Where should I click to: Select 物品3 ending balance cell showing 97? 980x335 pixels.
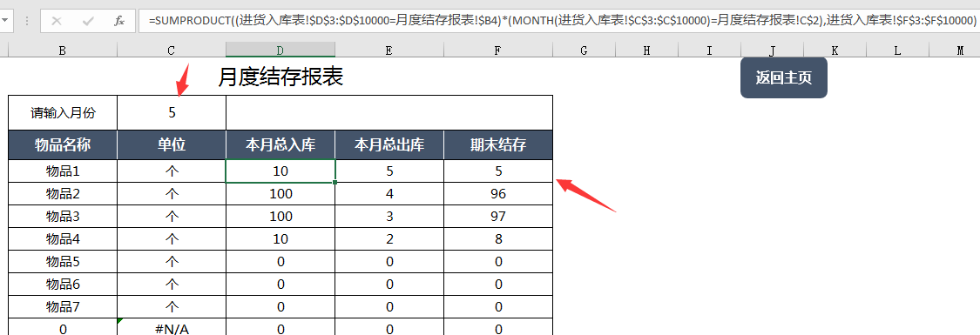pos(498,217)
